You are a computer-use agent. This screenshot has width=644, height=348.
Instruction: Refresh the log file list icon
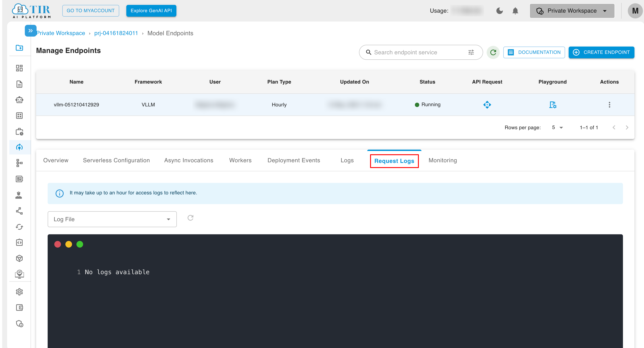(x=191, y=218)
